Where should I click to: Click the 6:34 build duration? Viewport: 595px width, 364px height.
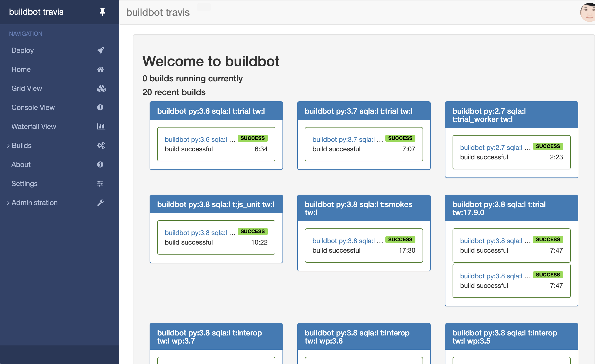[x=261, y=149]
